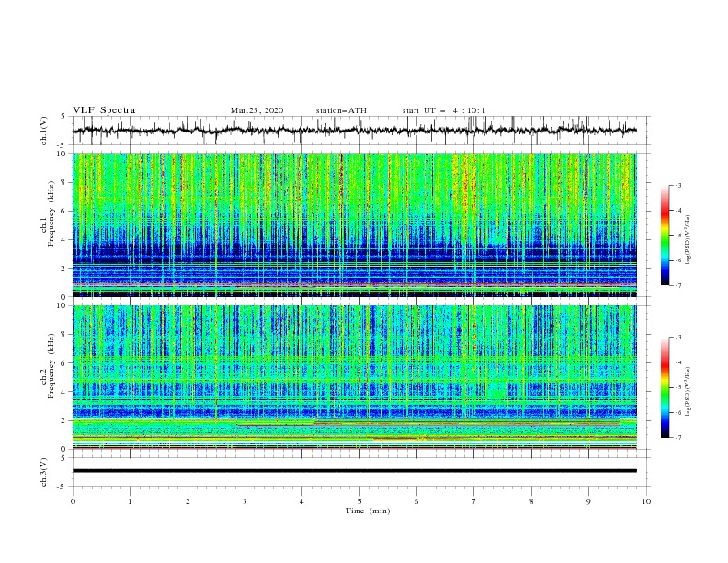
Task: Click the ch.1 spectrogram plot area
Action: coord(354,224)
